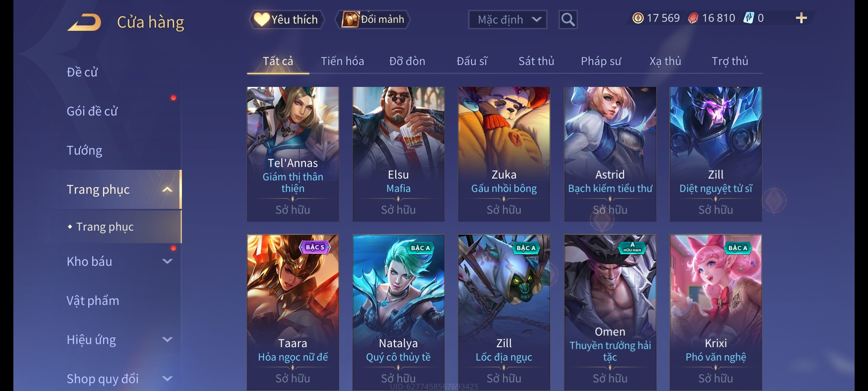
Task: Expand Shop quy đổi section
Action: [x=167, y=379]
